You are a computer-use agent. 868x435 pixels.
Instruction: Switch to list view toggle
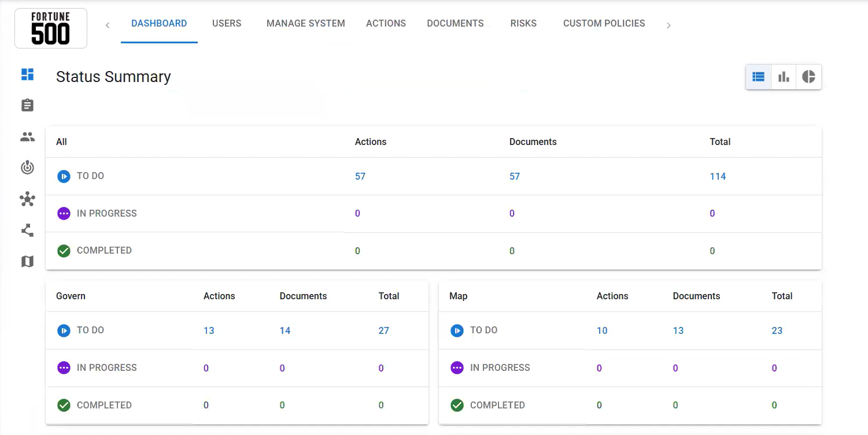click(758, 77)
